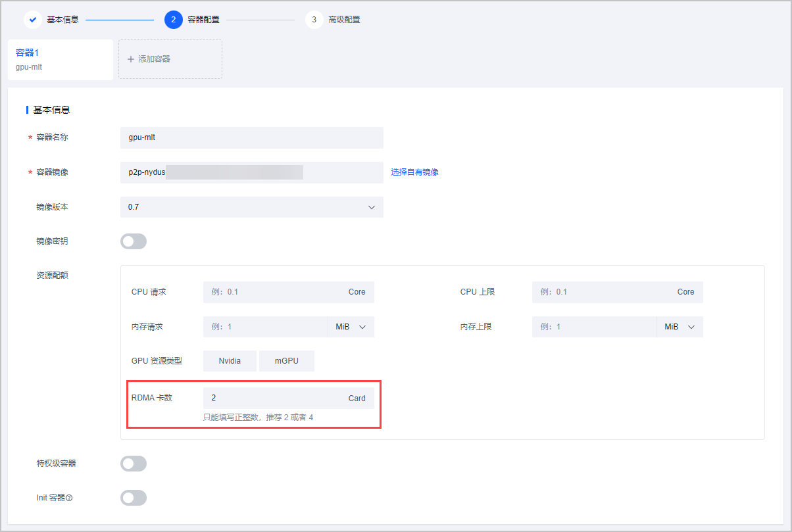Toggle the 镜像密钥 switch
Viewport: 792px width, 532px height.
tap(134, 241)
